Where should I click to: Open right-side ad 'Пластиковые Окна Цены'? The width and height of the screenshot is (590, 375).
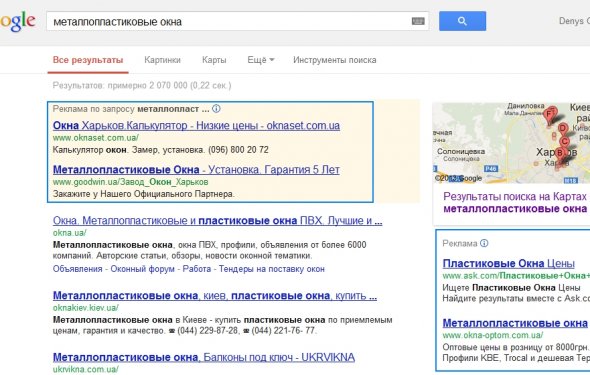pos(509,263)
